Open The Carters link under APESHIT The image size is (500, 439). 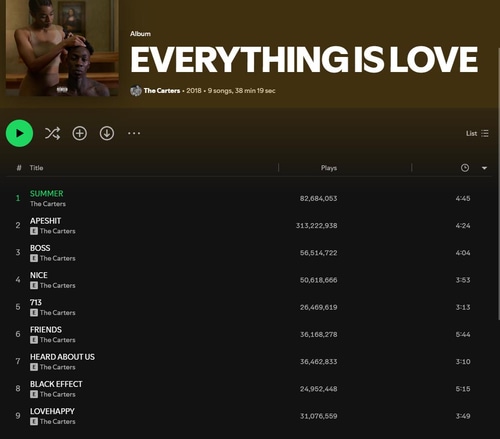pos(58,231)
